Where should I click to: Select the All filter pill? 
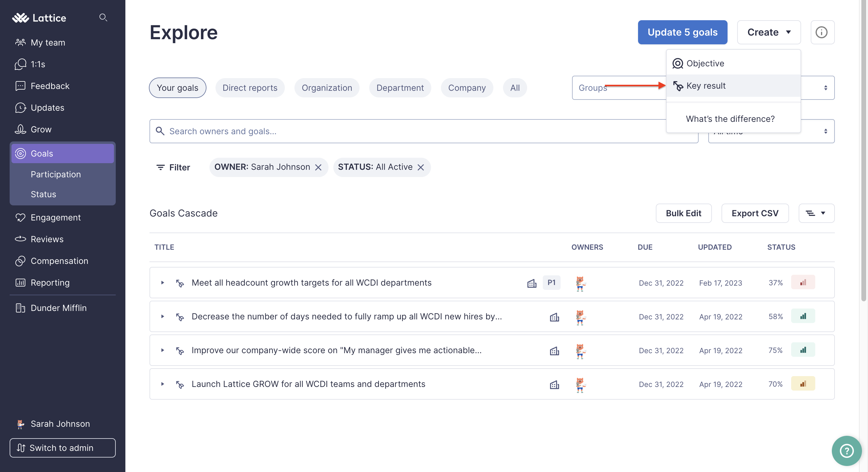click(x=514, y=88)
